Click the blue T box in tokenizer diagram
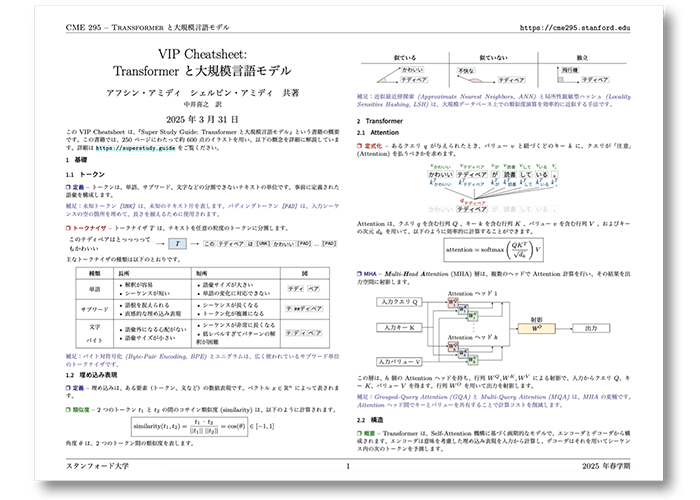The image size is (700, 500). (x=177, y=244)
